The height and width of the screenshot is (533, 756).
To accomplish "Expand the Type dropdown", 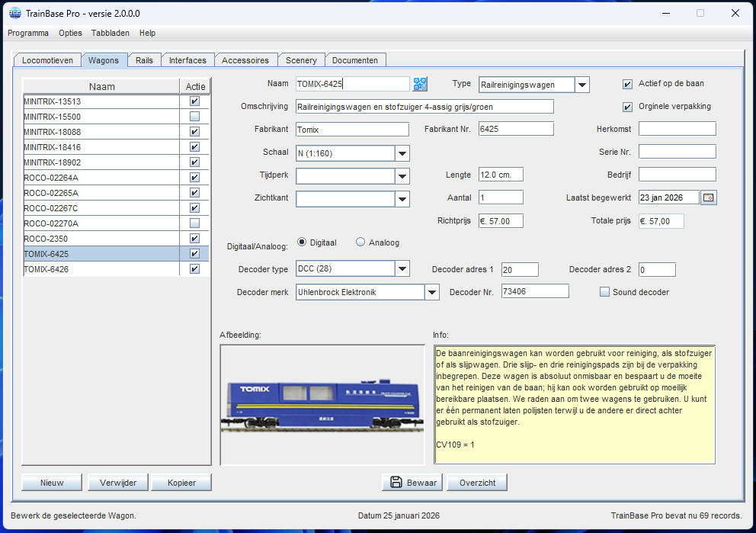I will pos(581,85).
